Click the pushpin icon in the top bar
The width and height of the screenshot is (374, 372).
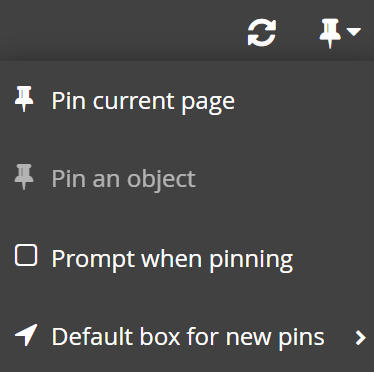pyautogui.click(x=330, y=33)
